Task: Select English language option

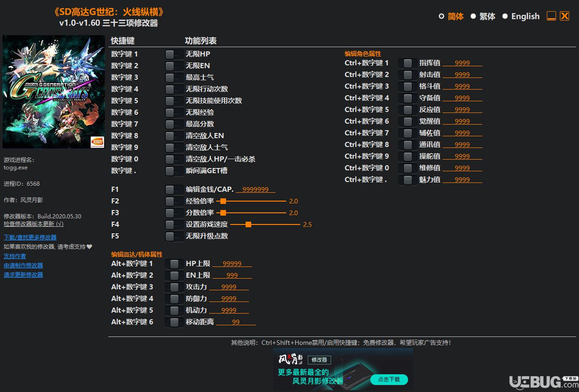Action: [521, 16]
